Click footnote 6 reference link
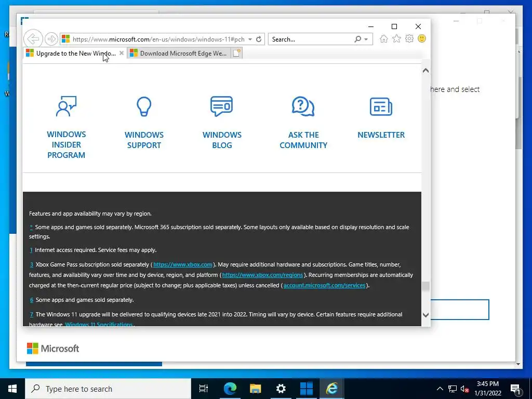532x399 pixels. 32,300
